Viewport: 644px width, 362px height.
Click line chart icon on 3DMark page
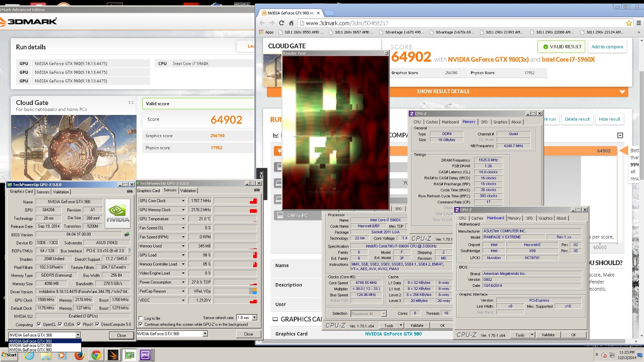click(x=276, y=135)
